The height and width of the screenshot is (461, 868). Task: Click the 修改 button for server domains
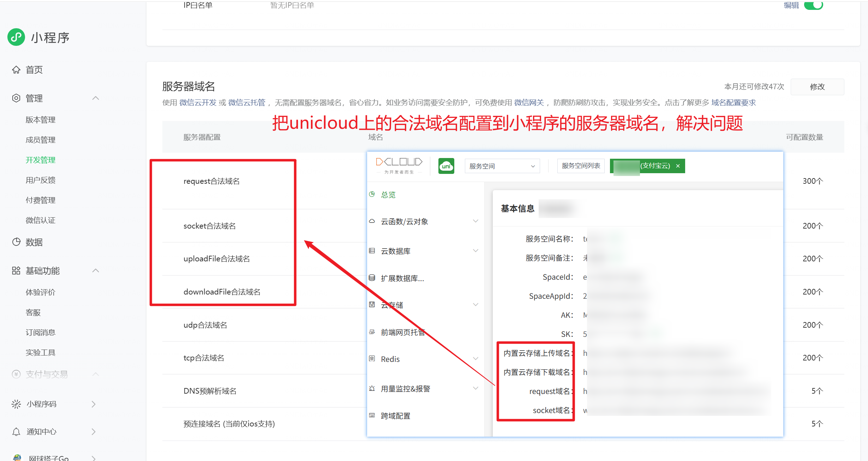(x=817, y=87)
